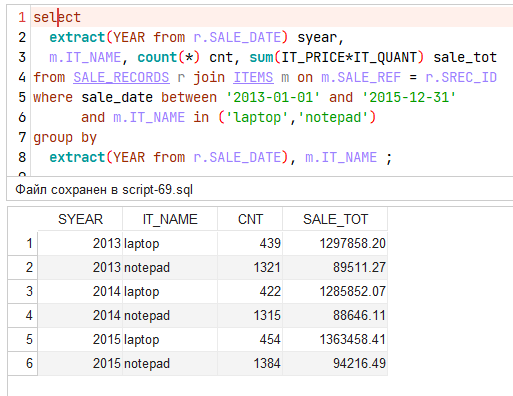The width and height of the screenshot is (513, 396).
Task: Click the IT_NAME column header
Action: pos(170,219)
